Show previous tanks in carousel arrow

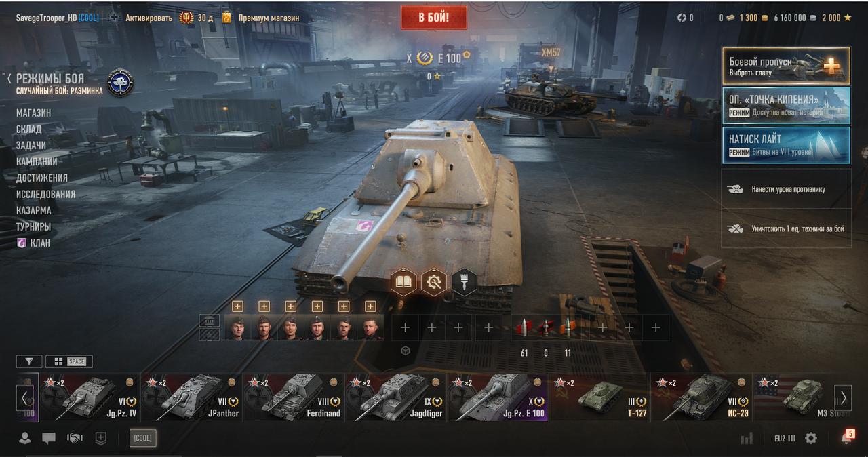pyautogui.click(x=25, y=397)
